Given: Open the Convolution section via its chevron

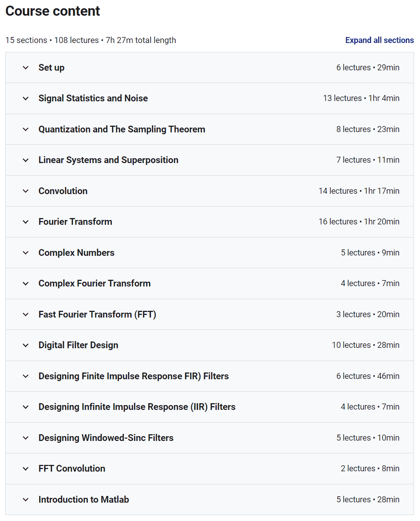Looking at the screenshot, I should [x=25, y=191].
